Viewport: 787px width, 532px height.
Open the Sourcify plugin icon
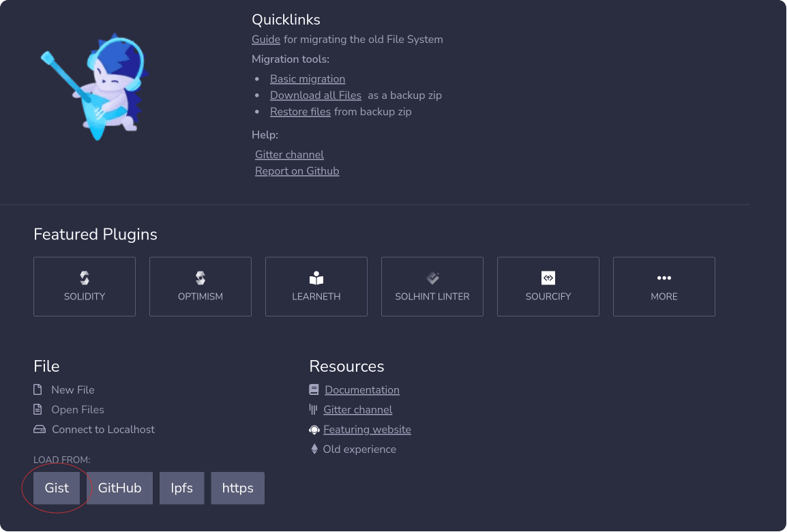(548, 278)
